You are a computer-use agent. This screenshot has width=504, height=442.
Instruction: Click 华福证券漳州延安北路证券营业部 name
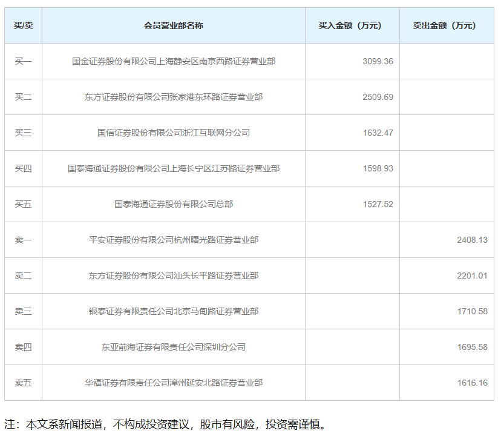173,383
